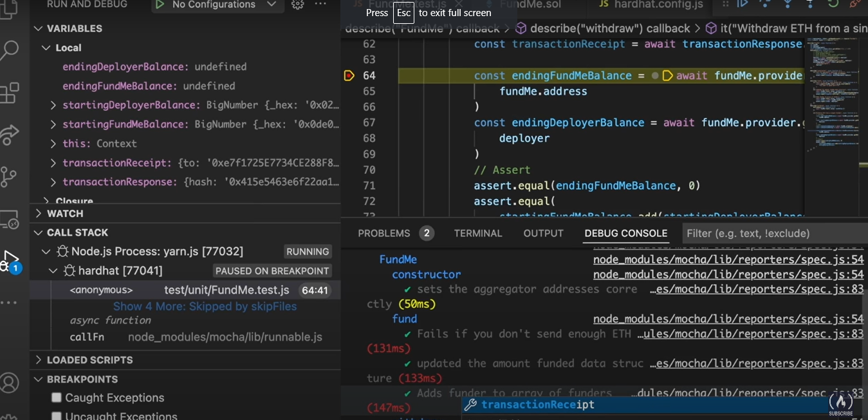868x420 pixels.
Task: Switch to the PROBLEMS tab
Action: [384, 233]
